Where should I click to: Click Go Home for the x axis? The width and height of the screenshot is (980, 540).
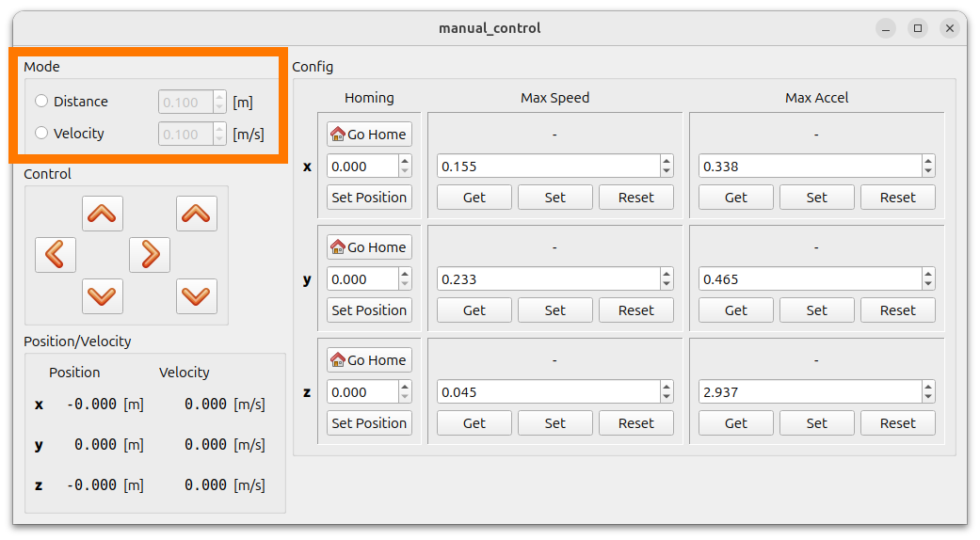point(369,135)
